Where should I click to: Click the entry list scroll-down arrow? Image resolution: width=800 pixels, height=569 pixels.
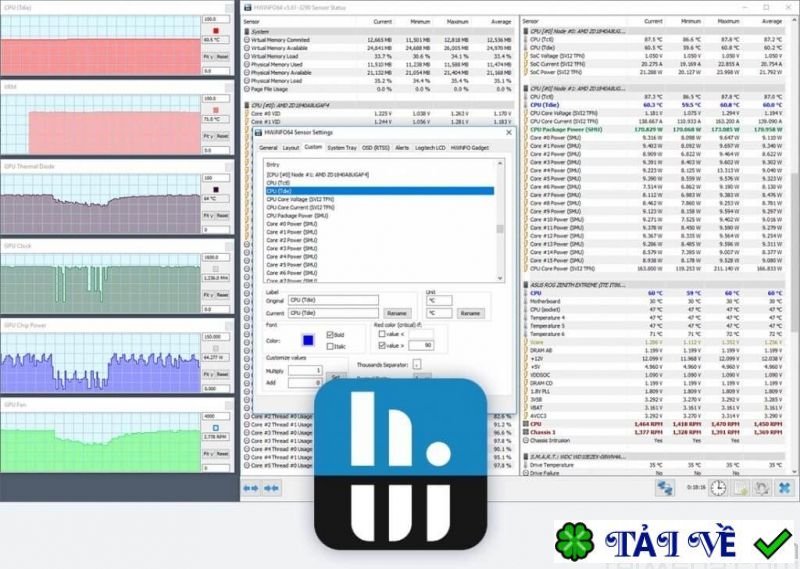500,278
